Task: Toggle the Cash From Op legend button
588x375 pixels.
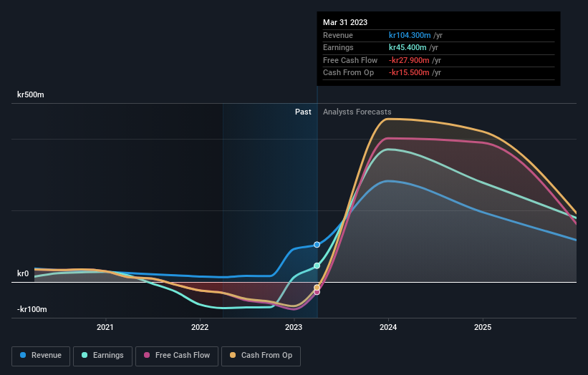Action: pyautogui.click(x=261, y=356)
